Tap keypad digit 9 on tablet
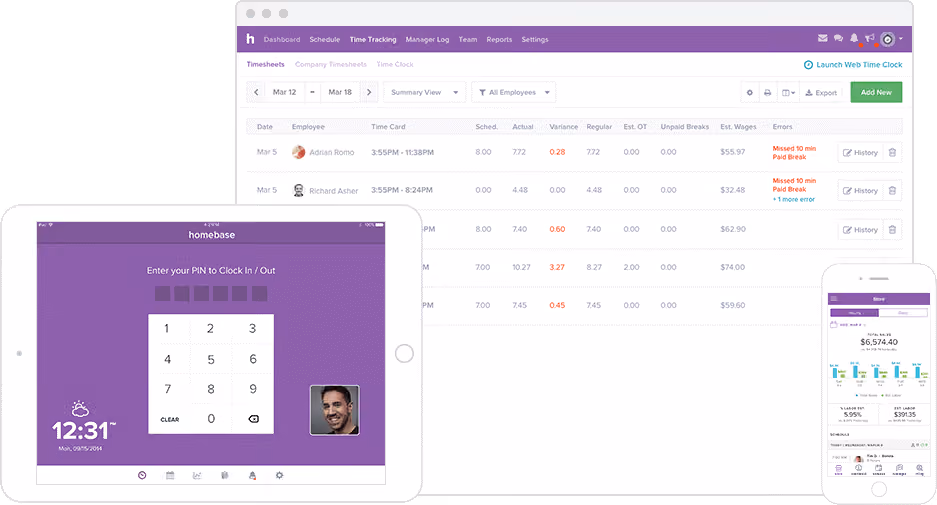The image size is (937, 505). pos(253,389)
